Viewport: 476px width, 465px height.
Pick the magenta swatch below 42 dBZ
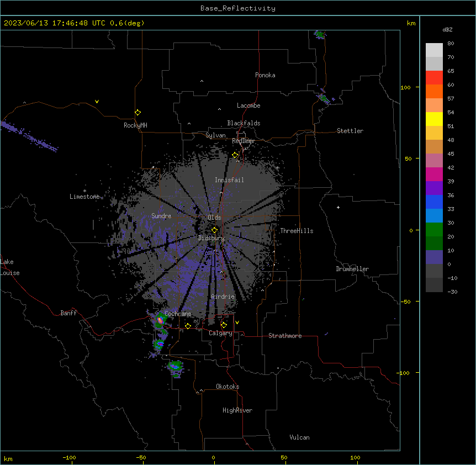point(434,174)
